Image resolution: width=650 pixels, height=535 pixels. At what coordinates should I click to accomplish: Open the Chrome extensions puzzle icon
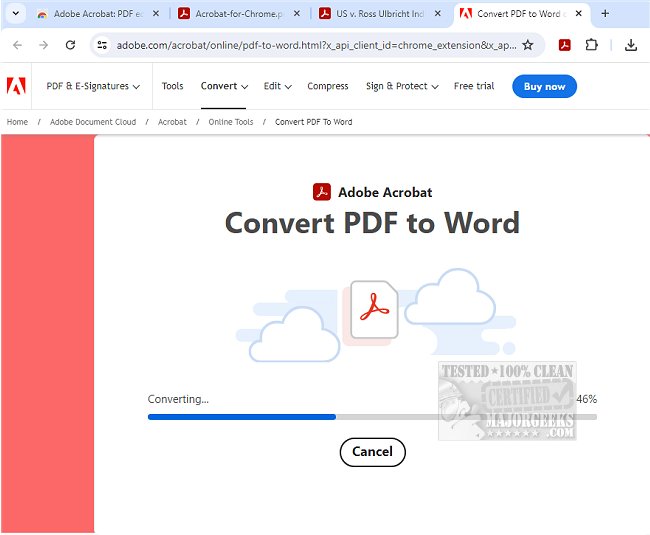click(592, 45)
